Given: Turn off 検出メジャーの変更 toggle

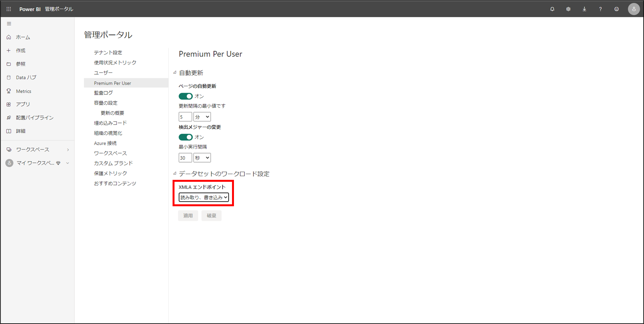Looking at the screenshot, I should tap(185, 137).
